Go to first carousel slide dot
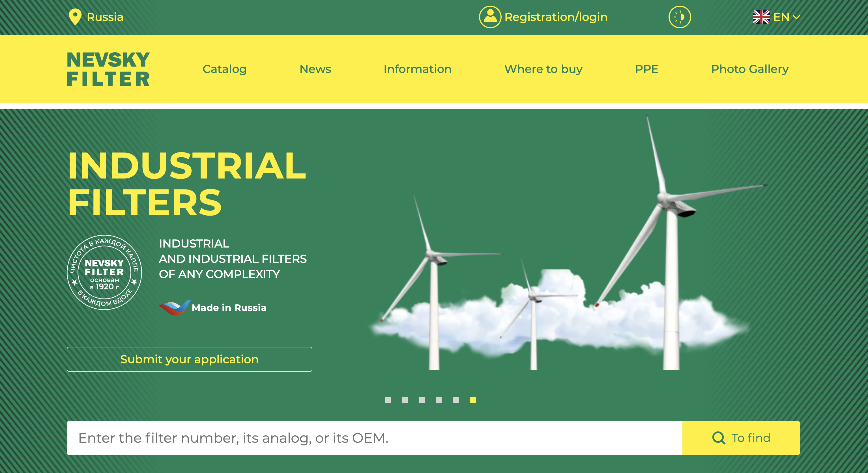This screenshot has width=868, height=473. coord(388,400)
